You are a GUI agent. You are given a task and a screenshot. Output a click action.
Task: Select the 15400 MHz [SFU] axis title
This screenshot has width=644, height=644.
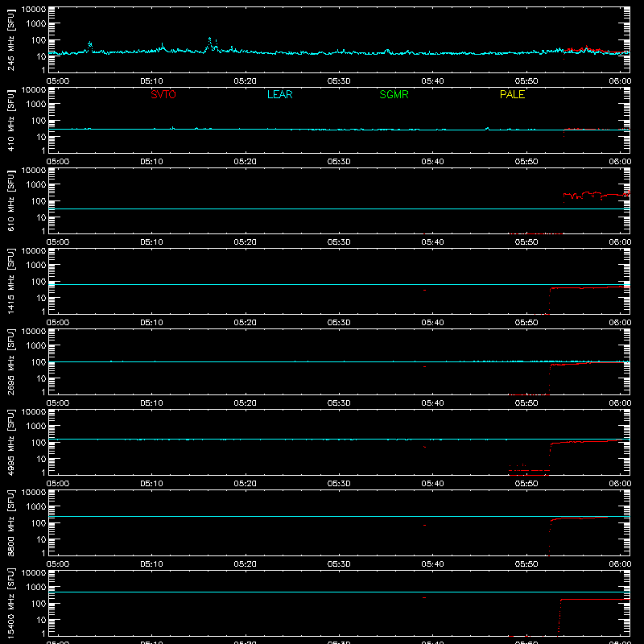coord(10,603)
